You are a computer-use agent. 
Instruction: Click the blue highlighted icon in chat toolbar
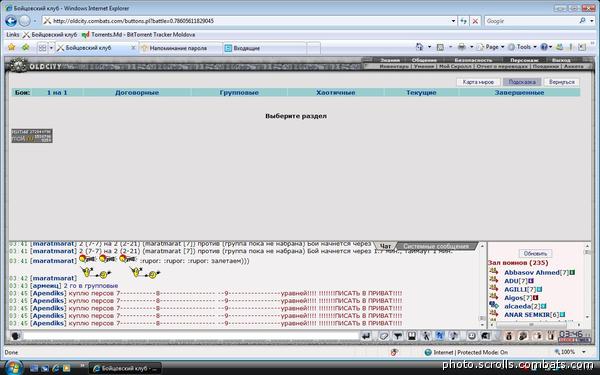440,336
